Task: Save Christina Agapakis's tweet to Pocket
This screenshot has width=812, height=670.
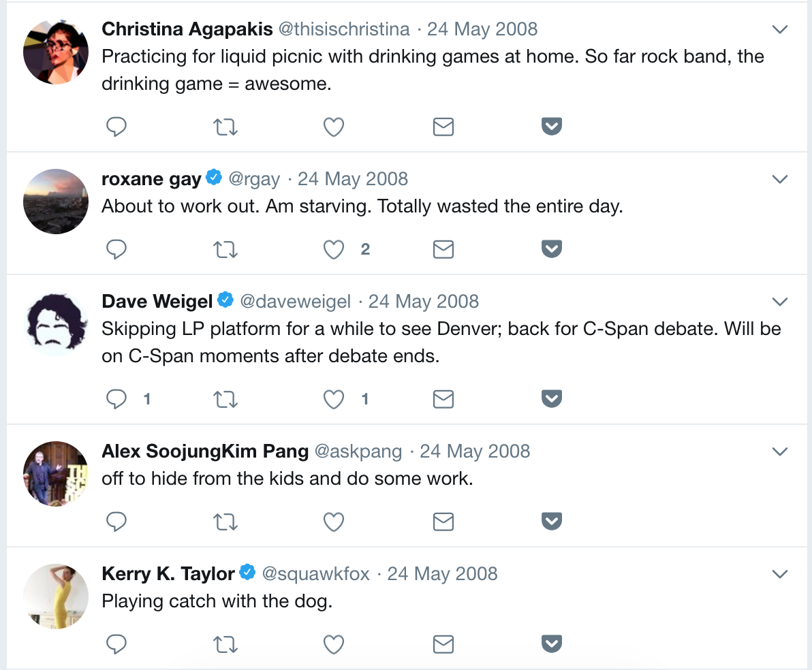Action: pyautogui.click(x=552, y=126)
